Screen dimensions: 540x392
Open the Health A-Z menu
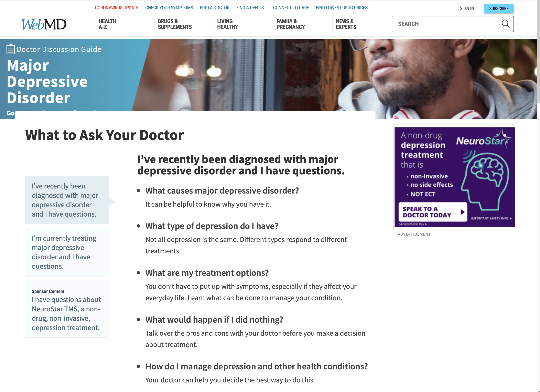pos(107,24)
